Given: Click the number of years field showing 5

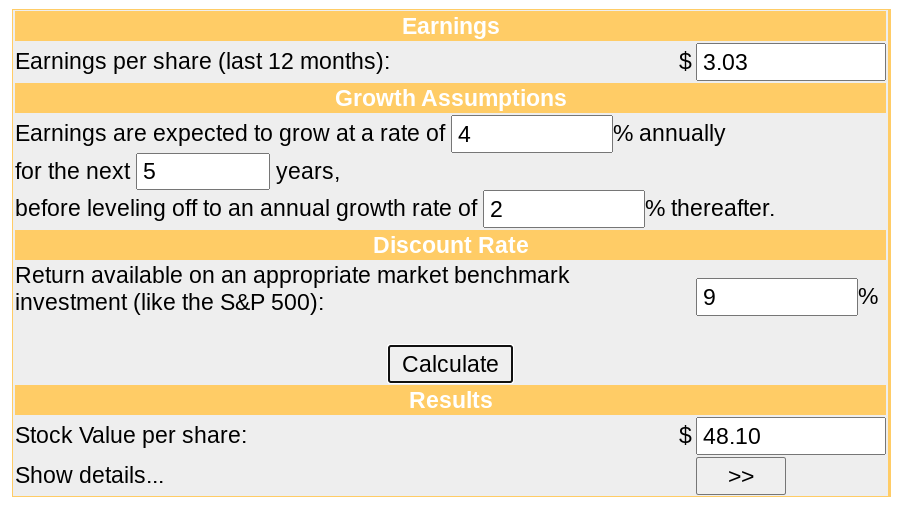Looking at the screenshot, I should coord(203,171).
